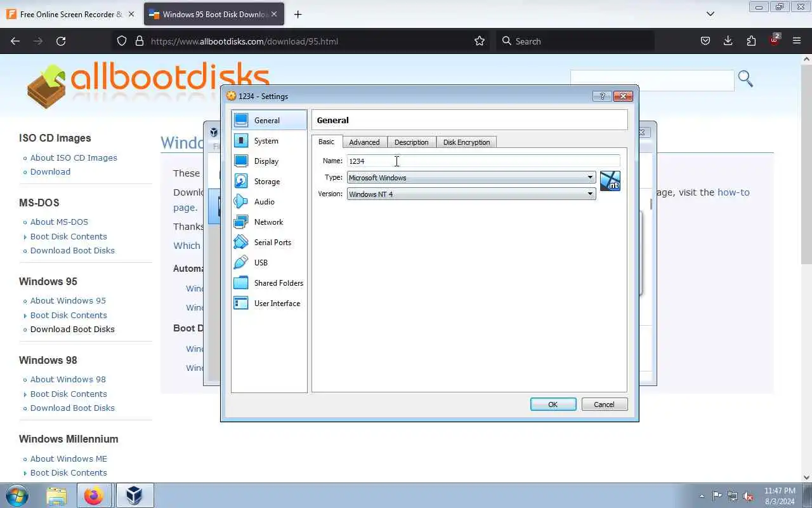Open About Windows 98 link
The width and height of the screenshot is (812, 508).
[x=68, y=379]
